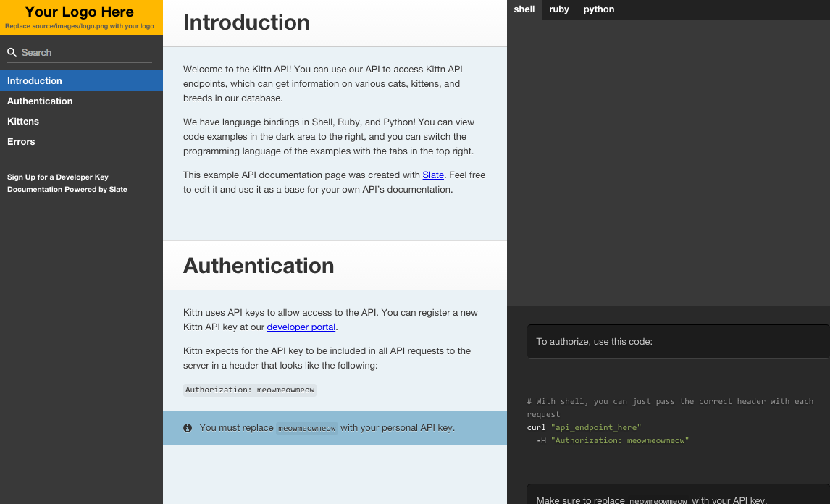Open the developer portal link
The height and width of the screenshot is (504, 830).
(301, 327)
